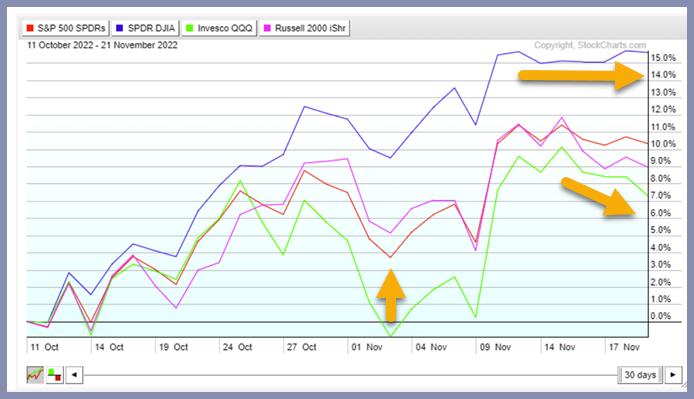The width and height of the screenshot is (694, 399).
Task: Click the date range text at top
Action: [102, 45]
